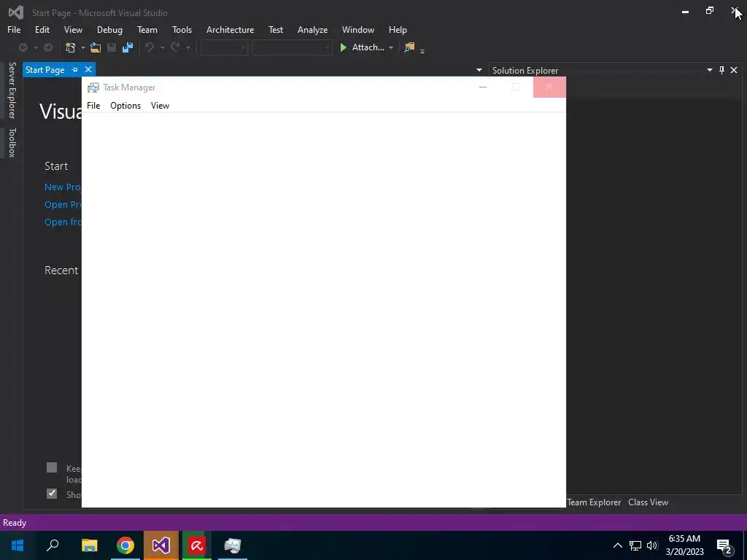The width and height of the screenshot is (747, 560).
Task: Uncheck the Show page on startup checkbox
Action: (x=52, y=494)
